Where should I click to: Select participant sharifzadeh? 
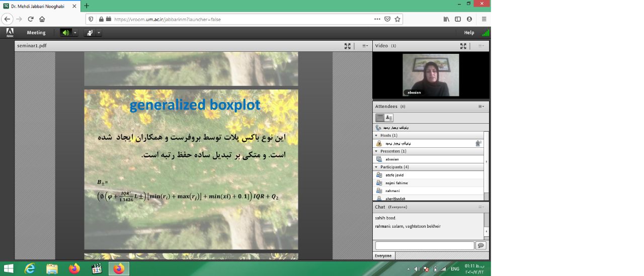tap(429, 198)
